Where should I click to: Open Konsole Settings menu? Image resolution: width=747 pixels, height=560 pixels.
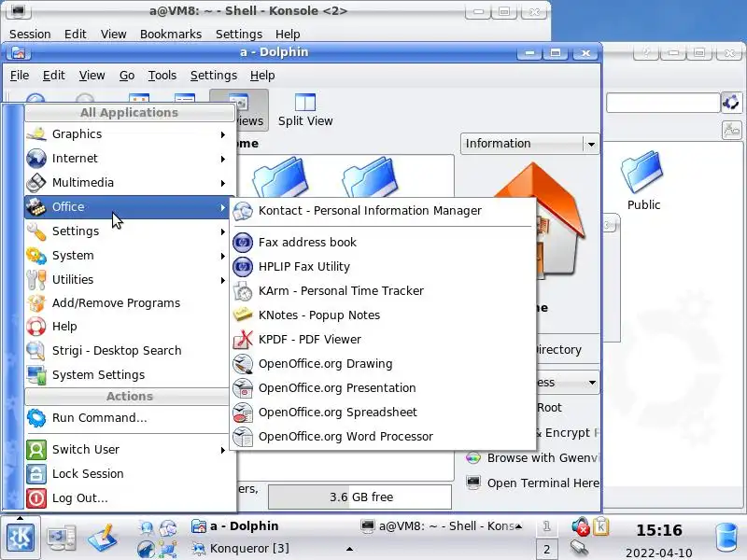pyautogui.click(x=239, y=35)
